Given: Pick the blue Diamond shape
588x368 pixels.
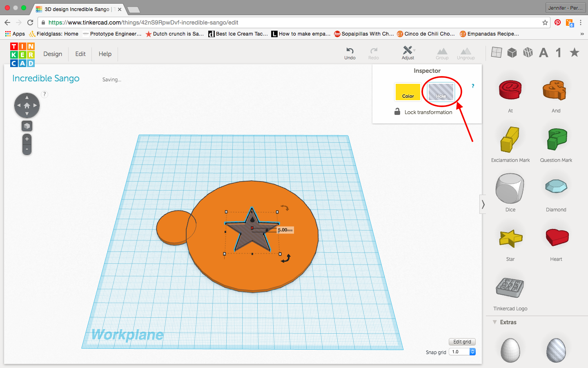Looking at the screenshot, I should click(556, 186).
